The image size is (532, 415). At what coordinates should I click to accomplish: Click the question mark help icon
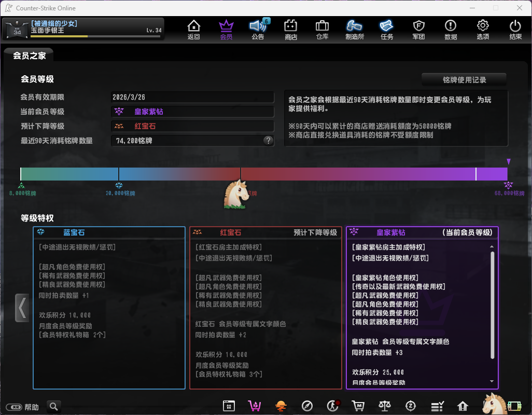click(x=268, y=141)
